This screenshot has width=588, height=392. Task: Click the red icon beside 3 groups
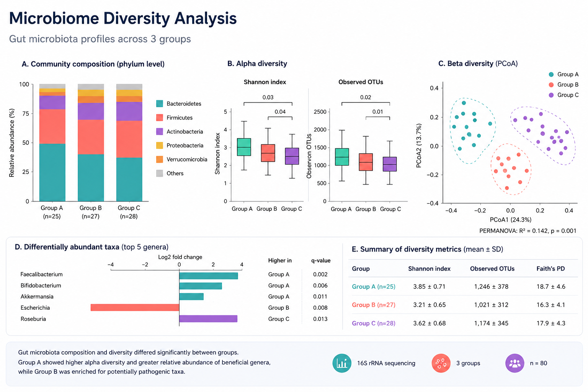[441, 363]
